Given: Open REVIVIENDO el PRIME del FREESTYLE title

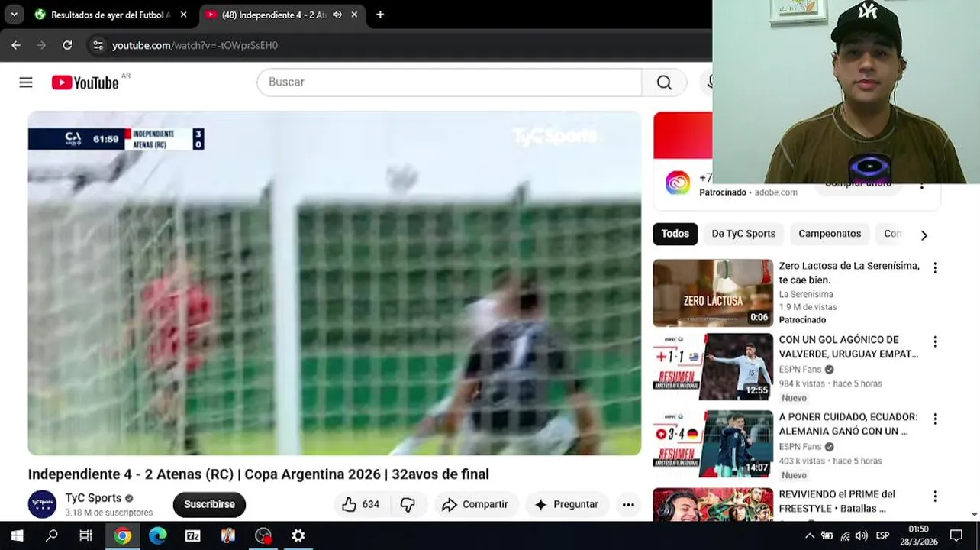Looking at the screenshot, I should pyautogui.click(x=837, y=501).
